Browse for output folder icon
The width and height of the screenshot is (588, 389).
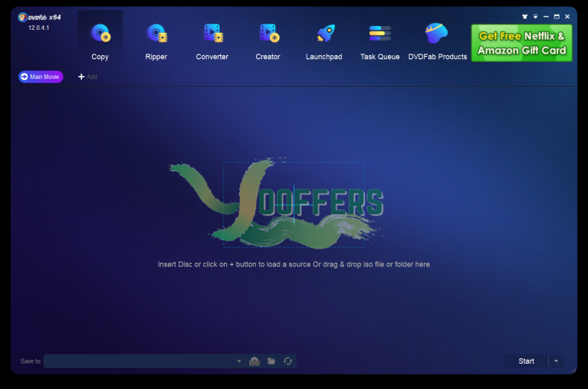[271, 361]
